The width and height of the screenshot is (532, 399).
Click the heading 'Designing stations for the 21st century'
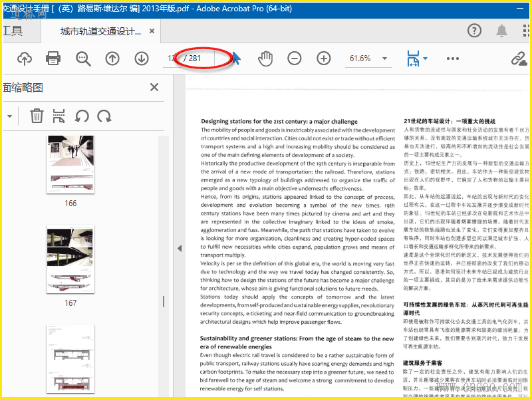279,122
